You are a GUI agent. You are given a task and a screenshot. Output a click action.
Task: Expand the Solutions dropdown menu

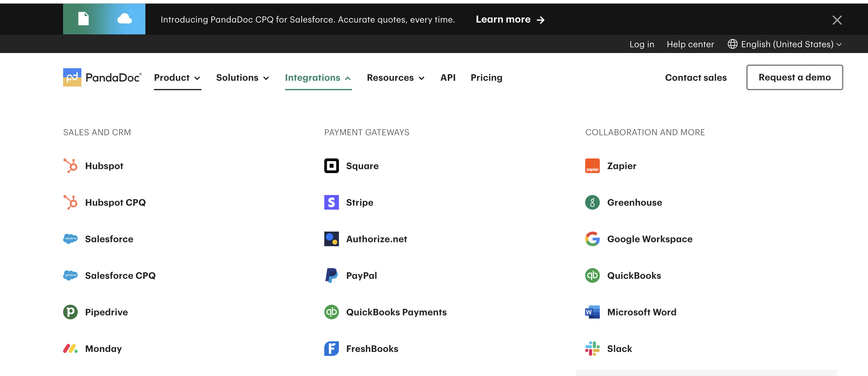coord(243,77)
